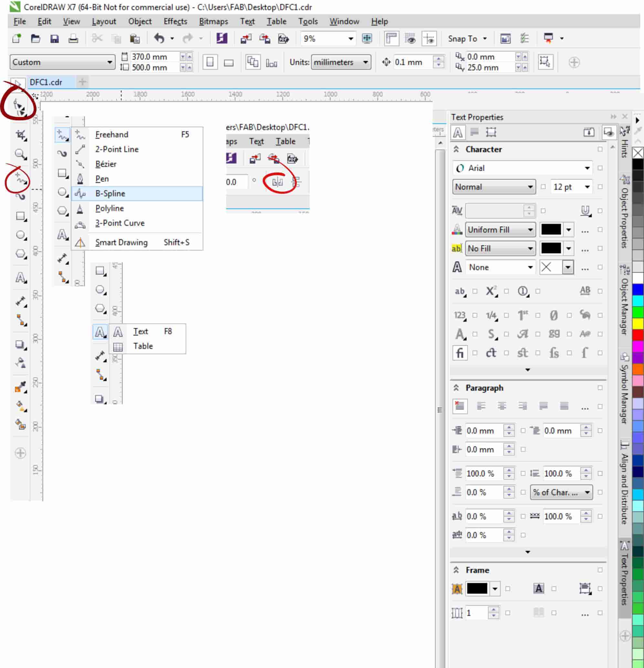Screen dimensions: 644x668
Task: Click the red color swatch in palette
Action: [638, 335]
